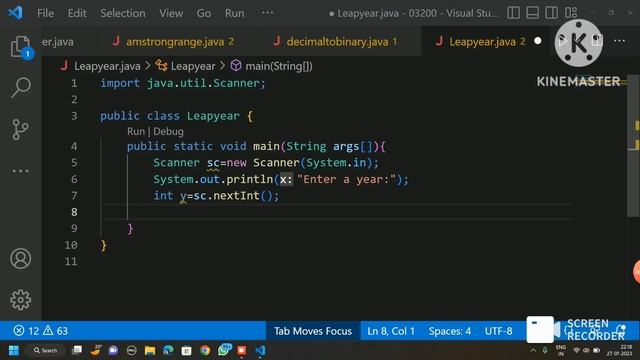Screen dimensions: 640x360
Task: Open editor More Actions ellipsis
Action: [619, 41]
